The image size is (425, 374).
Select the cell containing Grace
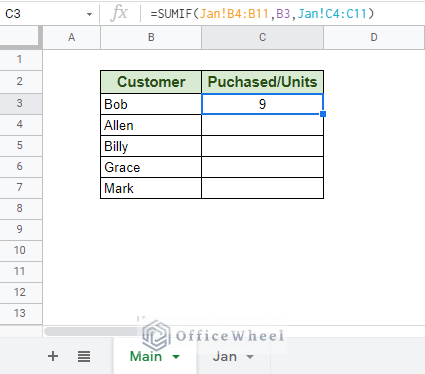pyautogui.click(x=151, y=167)
